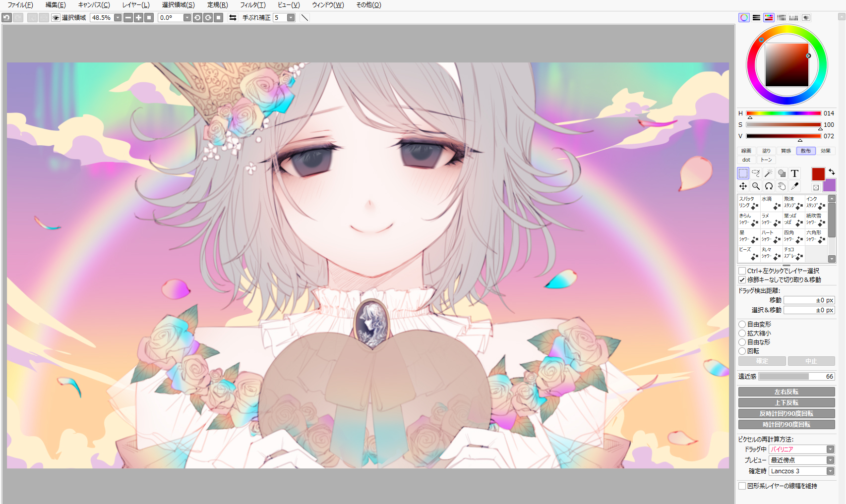
Task: Open the 確定時 Lanczos 3 dropdown
Action: pyautogui.click(x=830, y=471)
